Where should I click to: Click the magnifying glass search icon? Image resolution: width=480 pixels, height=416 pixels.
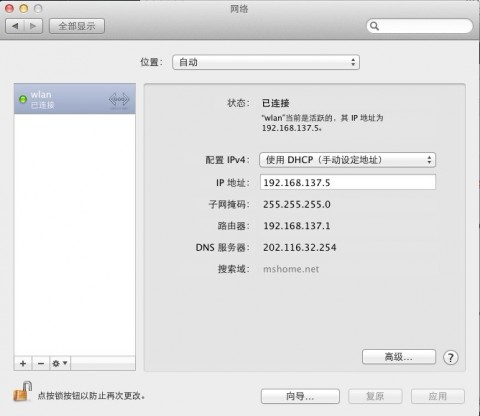click(374, 26)
